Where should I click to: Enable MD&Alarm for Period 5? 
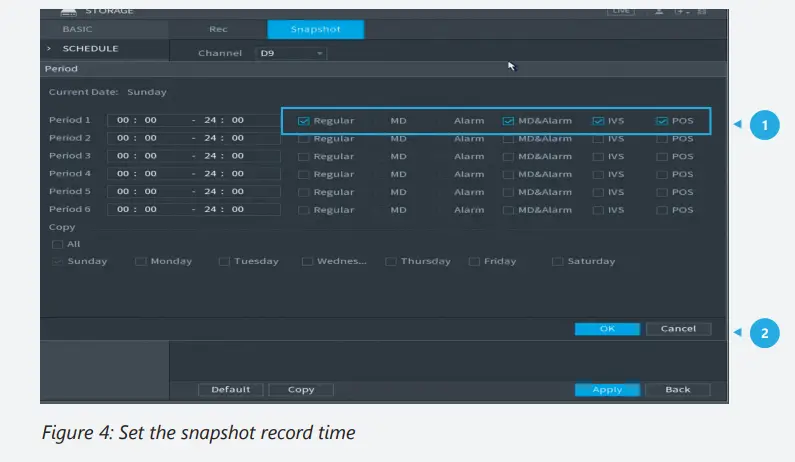point(508,192)
